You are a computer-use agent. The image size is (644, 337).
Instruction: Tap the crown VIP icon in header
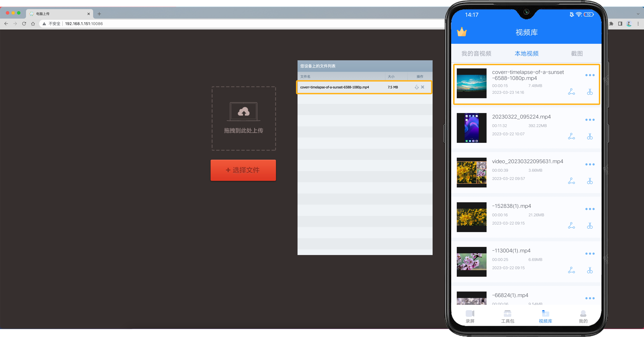(462, 32)
